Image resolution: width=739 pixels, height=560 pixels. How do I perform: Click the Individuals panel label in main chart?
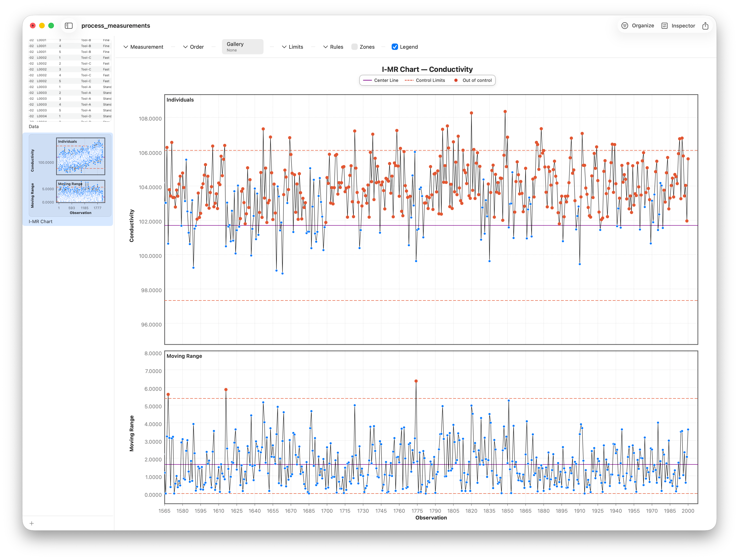(180, 100)
